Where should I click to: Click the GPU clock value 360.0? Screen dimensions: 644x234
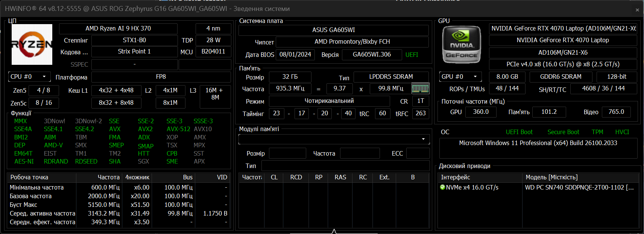pos(481,112)
